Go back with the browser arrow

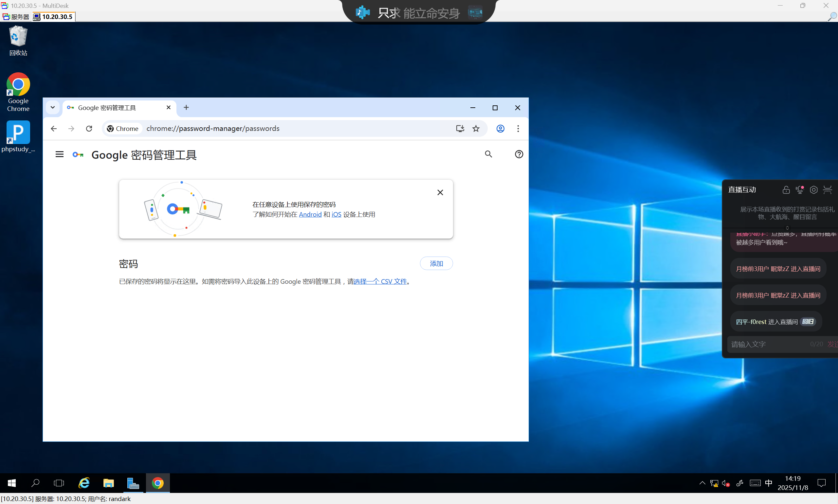[x=54, y=129]
